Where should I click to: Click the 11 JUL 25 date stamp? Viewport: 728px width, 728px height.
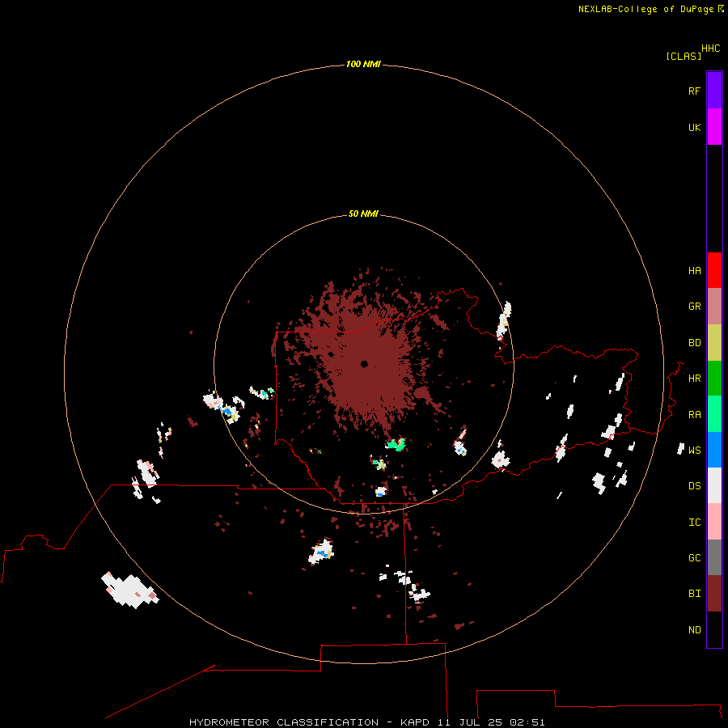[x=469, y=722]
